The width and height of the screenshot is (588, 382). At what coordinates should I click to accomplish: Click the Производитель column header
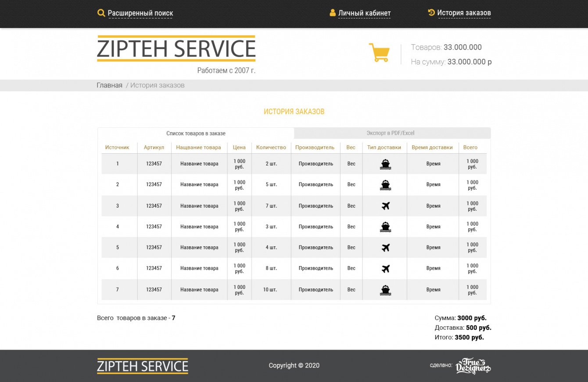(x=315, y=148)
